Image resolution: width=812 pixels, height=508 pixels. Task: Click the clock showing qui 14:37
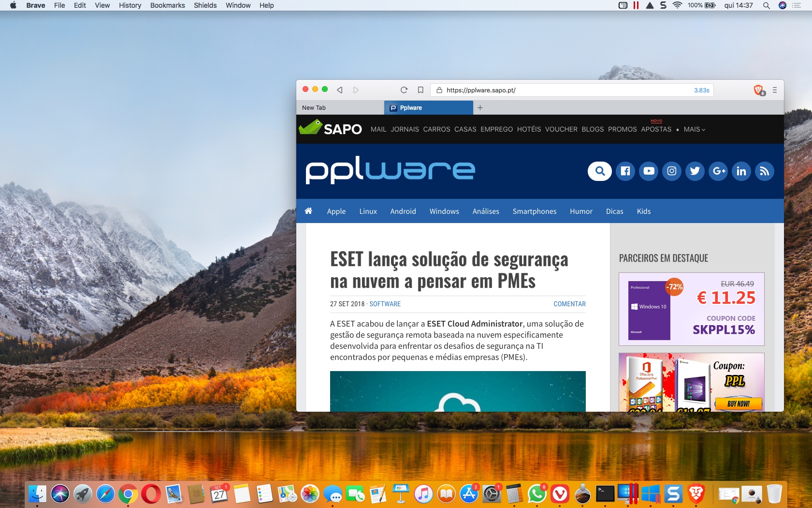[739, 5]
